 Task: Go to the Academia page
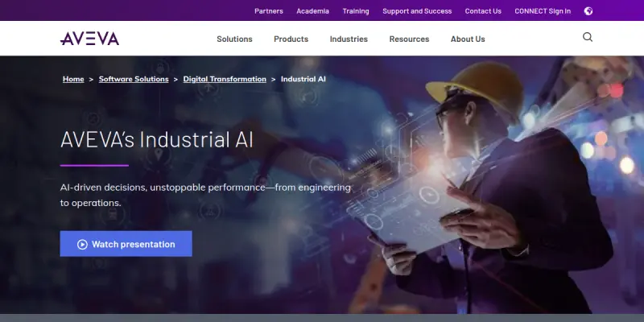(x=312, y=11)
